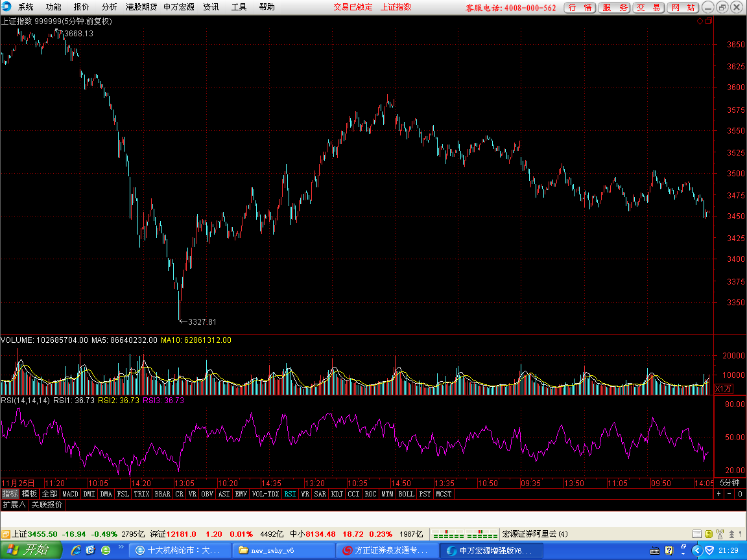Screen dimensions: 747x560
Task: Click the list-view icon in the status bar
Action: tap(697, 534)
